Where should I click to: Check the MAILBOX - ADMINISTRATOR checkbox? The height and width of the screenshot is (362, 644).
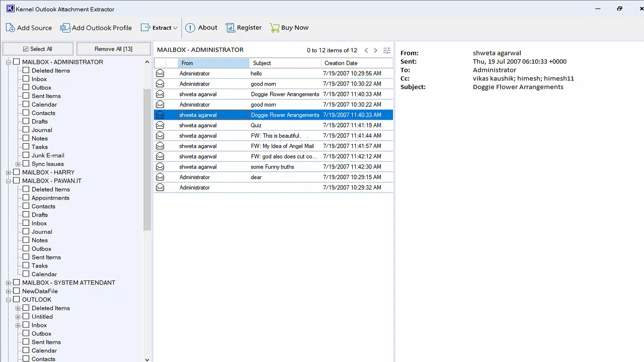[17, 62]
